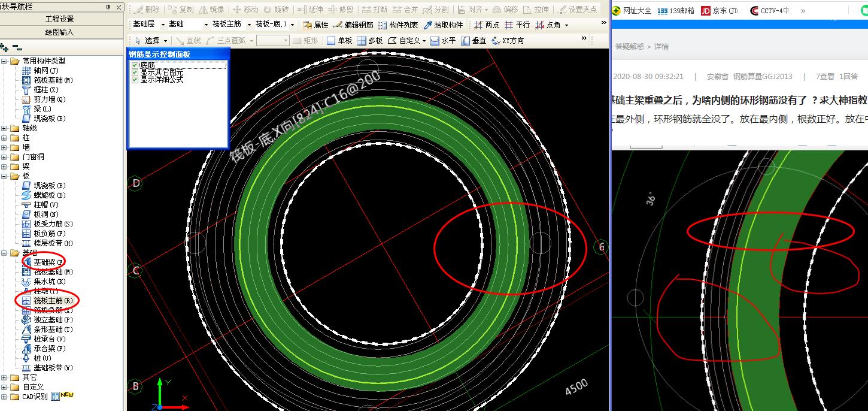Select the XY方向 rebar layout
Screen dimensions: 868x411
coord(508,41)
